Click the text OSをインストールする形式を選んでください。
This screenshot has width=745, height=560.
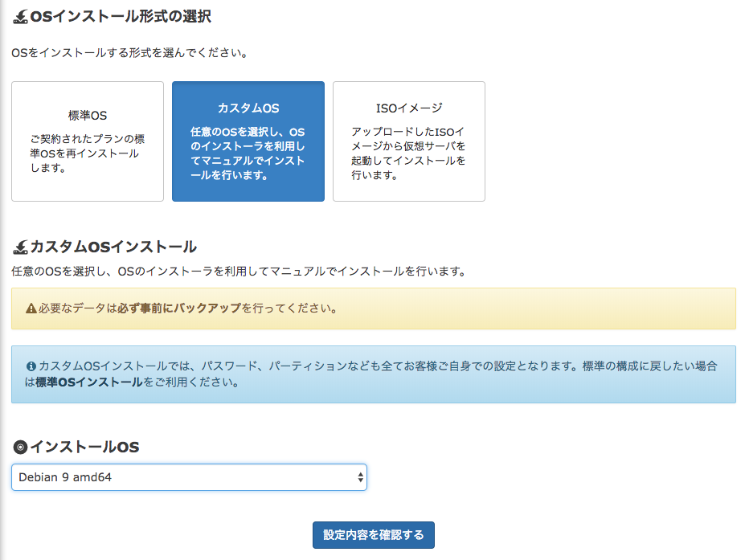coord(129,53)
